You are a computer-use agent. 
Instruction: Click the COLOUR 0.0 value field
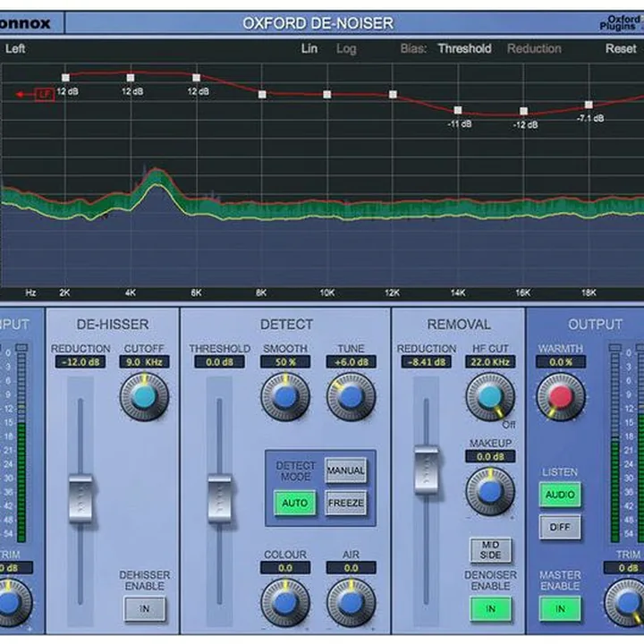(285, 568)
